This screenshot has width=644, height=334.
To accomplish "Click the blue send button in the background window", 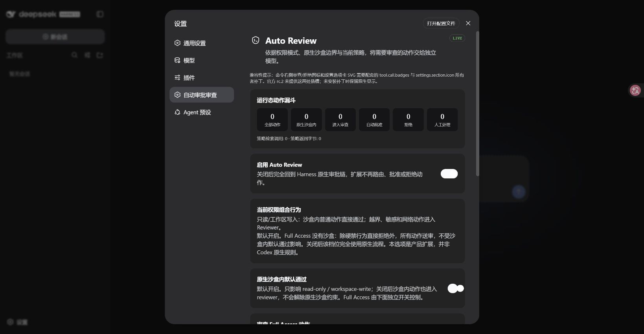I will [x=519, y=192].
